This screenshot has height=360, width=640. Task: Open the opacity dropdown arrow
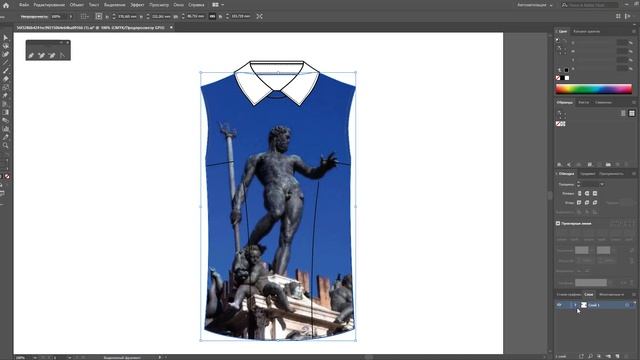click(71, 16)
